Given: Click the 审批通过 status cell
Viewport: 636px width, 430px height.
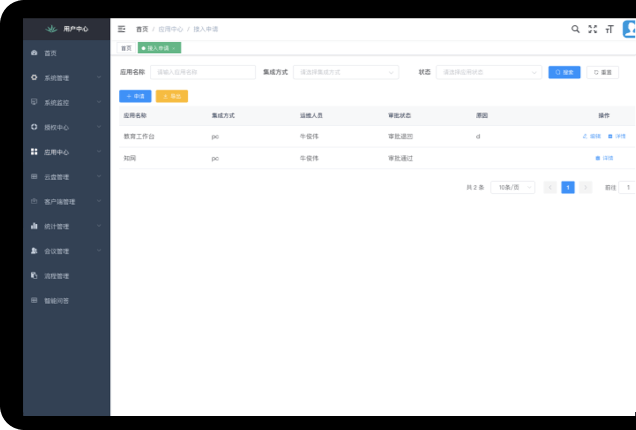Looking at the screenshot, I should coord(400,158).
